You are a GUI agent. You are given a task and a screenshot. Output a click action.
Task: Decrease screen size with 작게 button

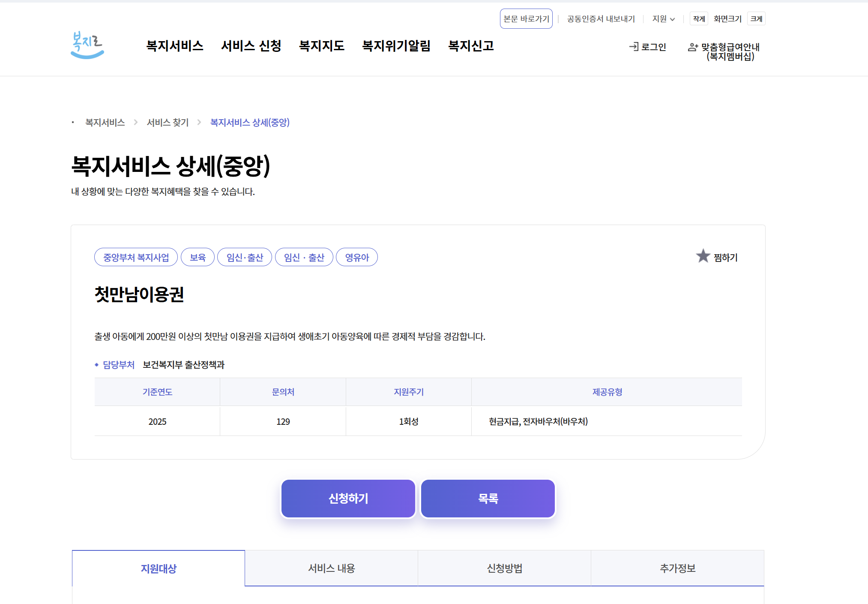coord(699,19)
